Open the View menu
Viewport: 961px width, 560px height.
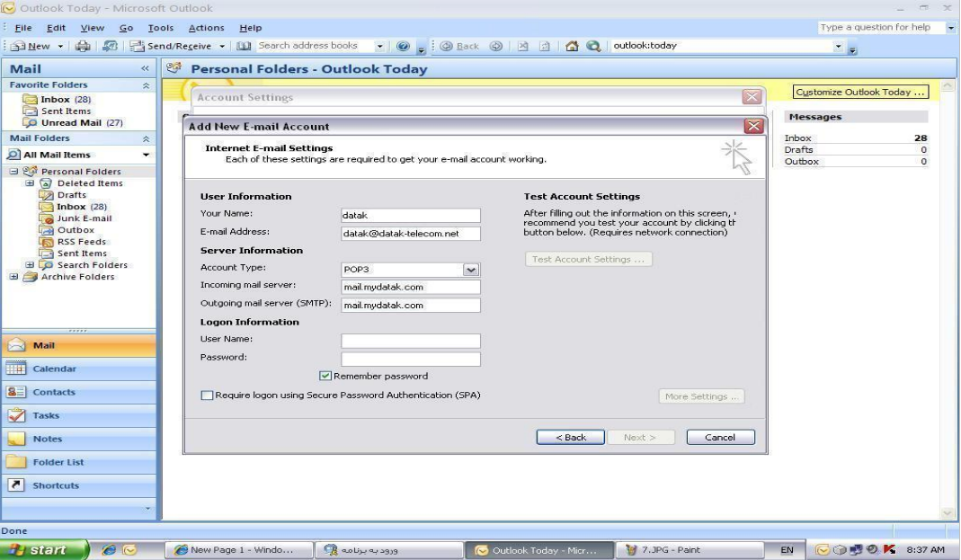[x=92, y=28]
